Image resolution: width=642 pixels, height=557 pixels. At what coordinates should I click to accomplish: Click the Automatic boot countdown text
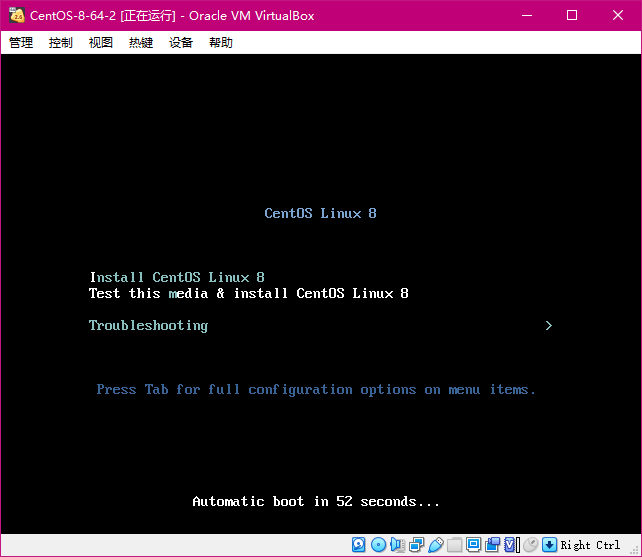click(x=316, y=501)
